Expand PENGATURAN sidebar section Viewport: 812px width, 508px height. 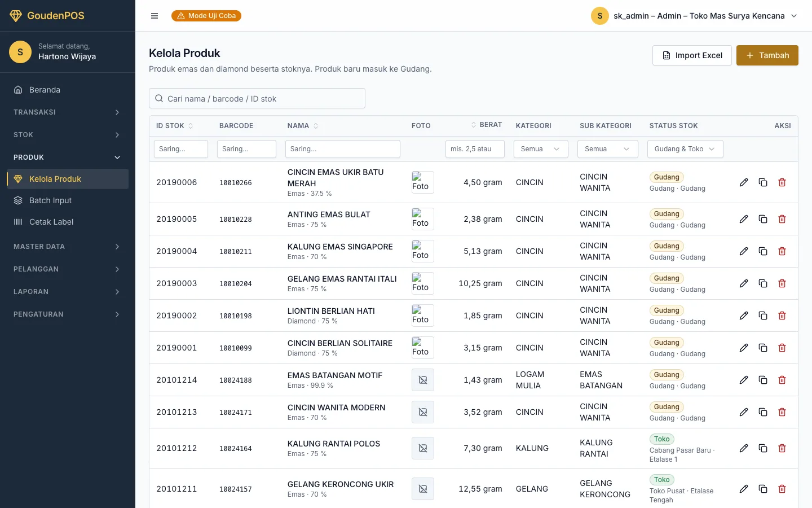68,314
